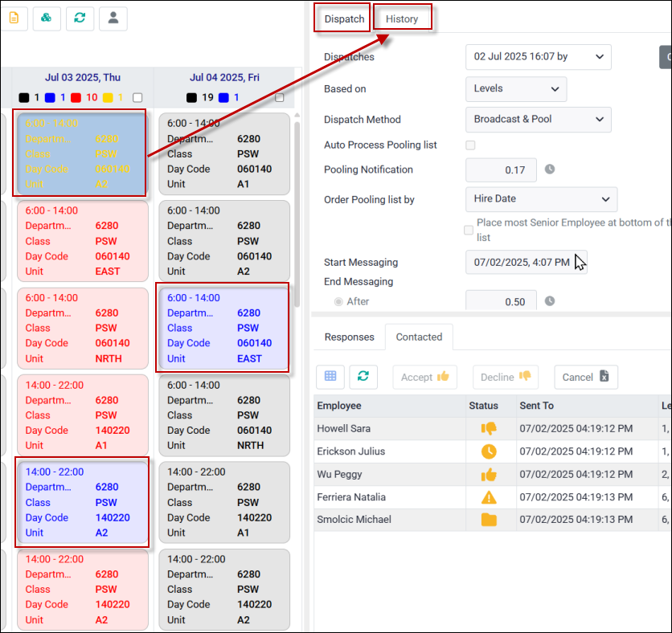Click the black legend square under Jul 03
The width and height of the screenshot is (672, 633).
click(24, 98)
